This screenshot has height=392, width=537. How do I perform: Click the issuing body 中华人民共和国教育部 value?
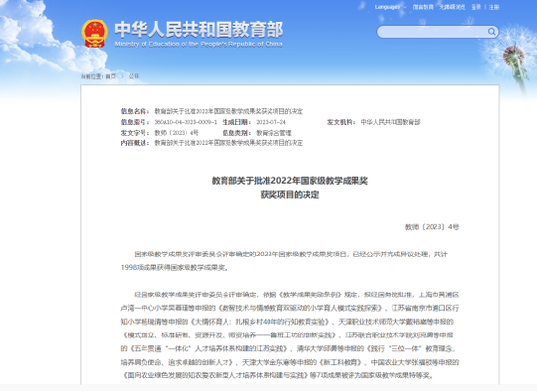(391, 122)
